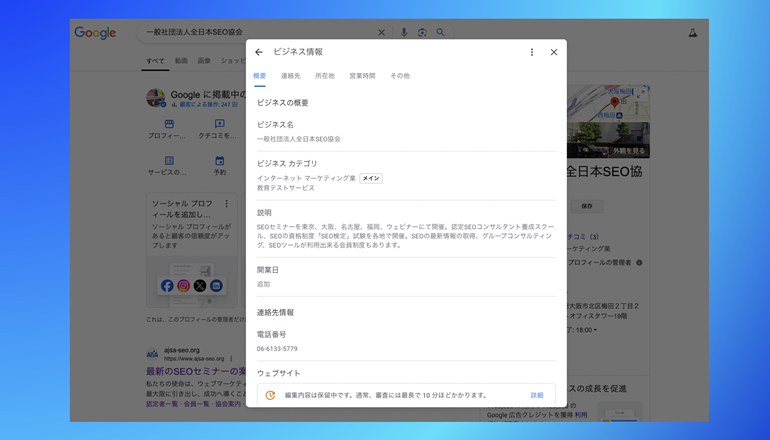
Task: Edit the 教育テストサービス category
Action: coord(286,188)
